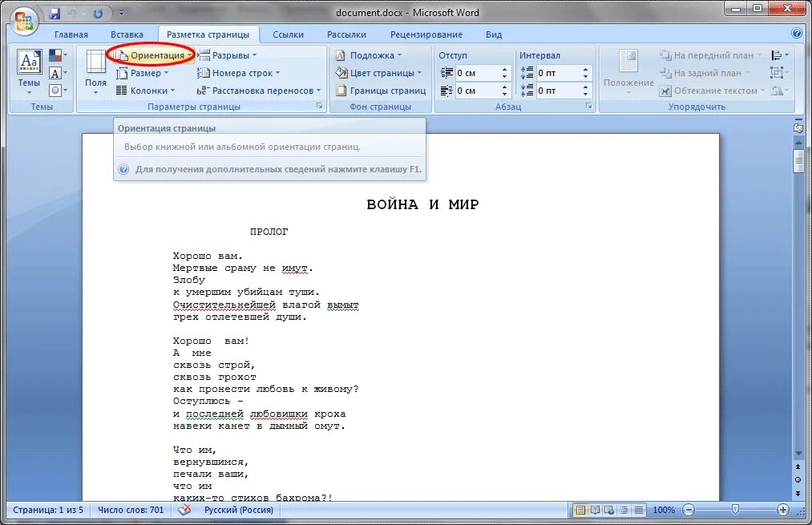Screen dimensions: 812x525
Task: Switch to the Вставка tab
Action: pyautogui.click(x=127, y=34)
